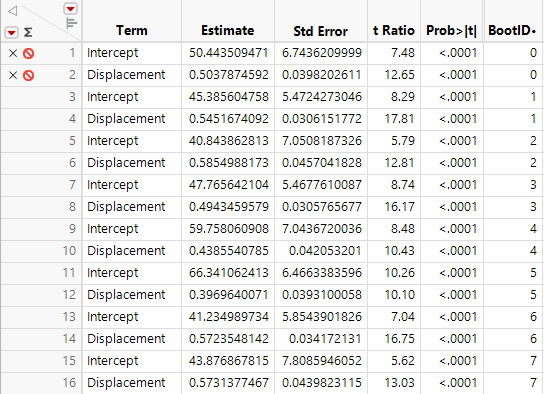
Task: Click std error value 6.7436209999
Action: click(x=322, y=53)
